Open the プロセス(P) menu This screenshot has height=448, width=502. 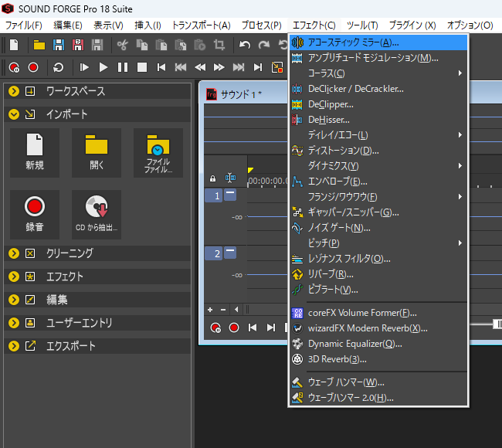click(261, 25)
